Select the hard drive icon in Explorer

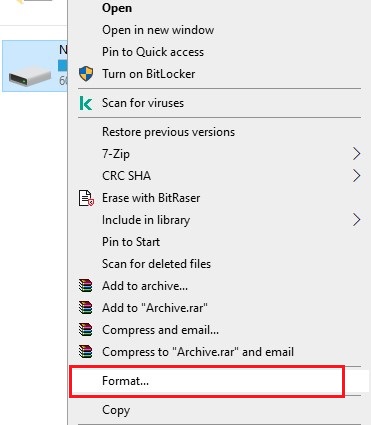point(30,76)
